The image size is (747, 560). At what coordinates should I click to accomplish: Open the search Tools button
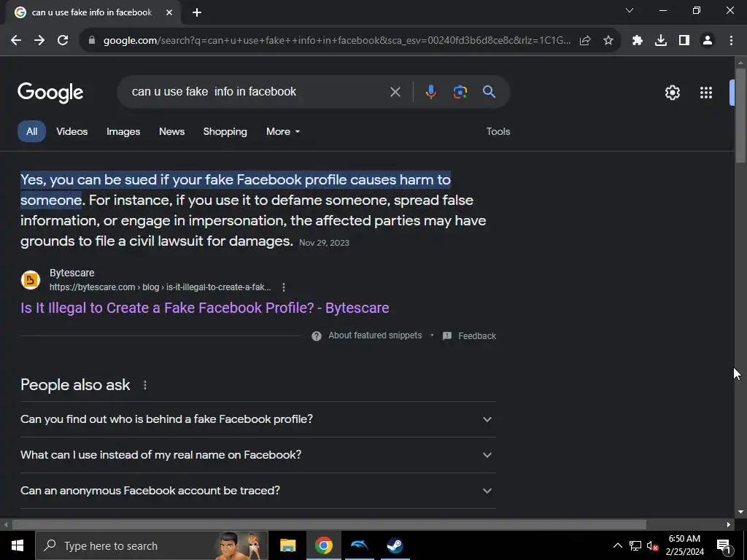(498, 131)
